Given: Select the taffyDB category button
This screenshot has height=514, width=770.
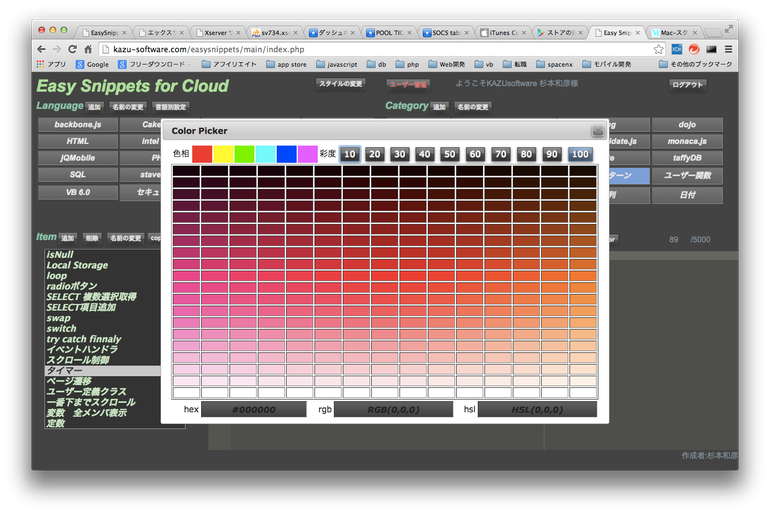Looking at the screenshot, I should tap(687, 158).
